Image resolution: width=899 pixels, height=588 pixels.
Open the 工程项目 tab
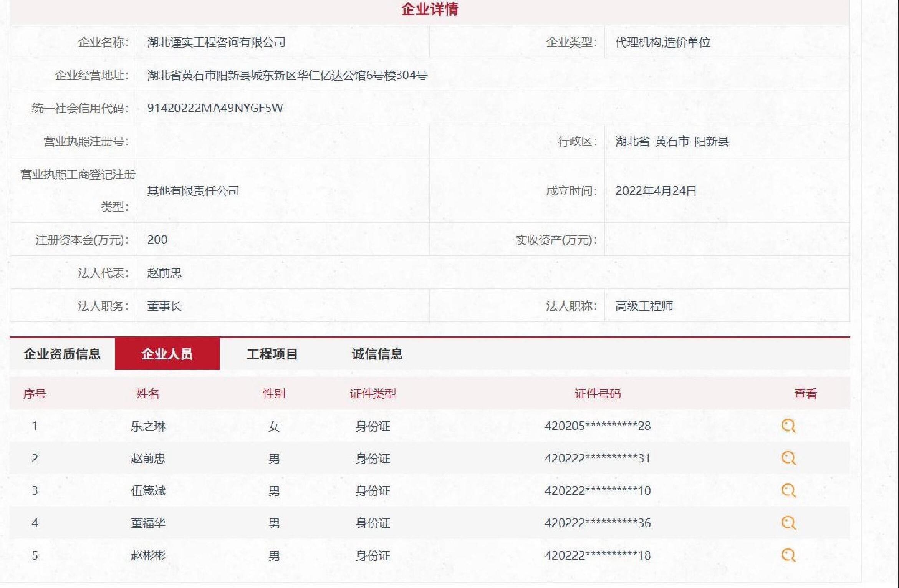pos(272,354)
